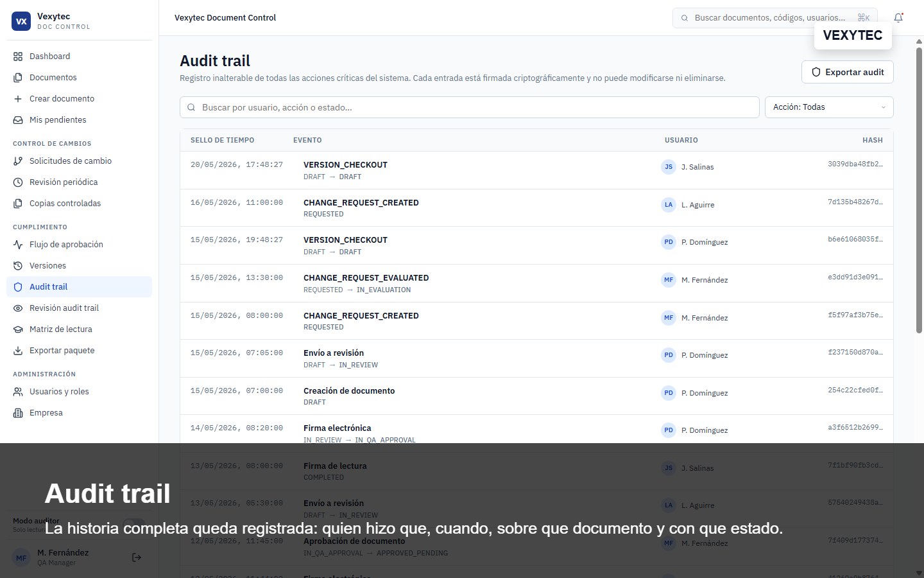Screen dimensions: 924x578
Task: Navigate to Solicitudes de cambio
Action: coord(80,161)
